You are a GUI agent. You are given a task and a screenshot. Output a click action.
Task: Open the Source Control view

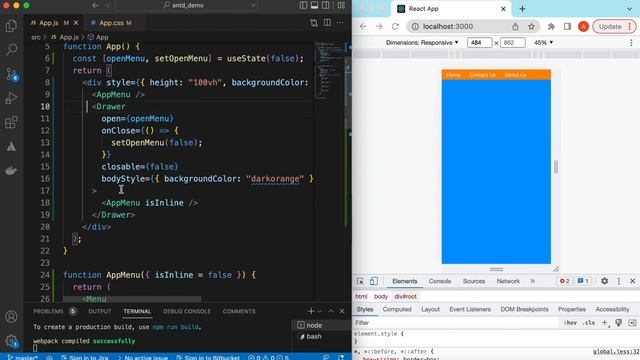point(11,74)
